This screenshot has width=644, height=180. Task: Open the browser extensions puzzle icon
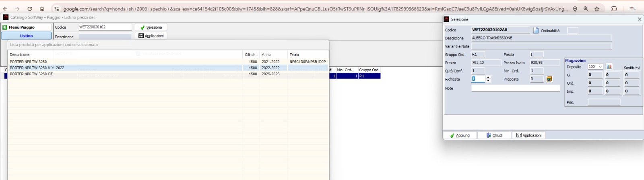pyautogui.click(x=614, y=8)
